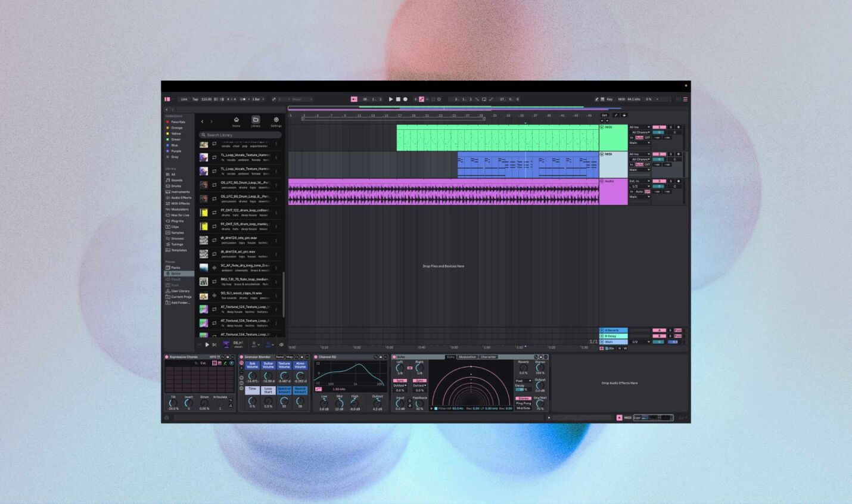Select Drums in the Library sidebar
This screenshot has height=504, width=852.
(176, 186)
